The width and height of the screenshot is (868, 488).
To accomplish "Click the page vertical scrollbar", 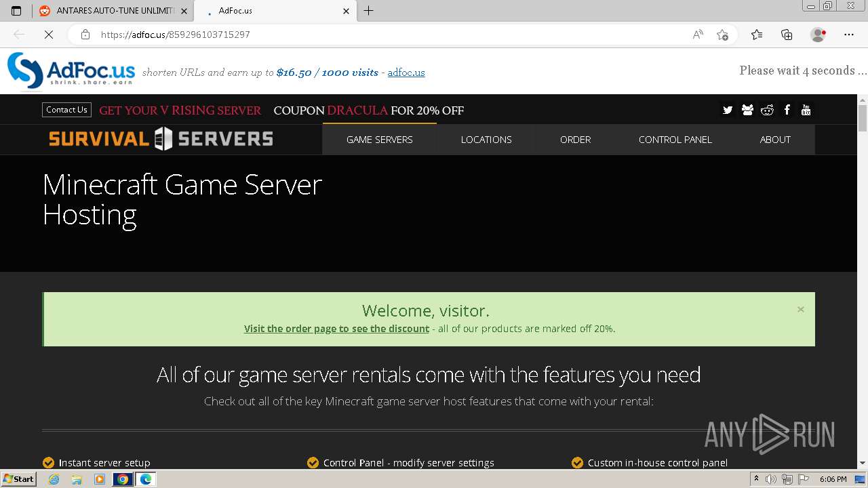I will point(863,118).
